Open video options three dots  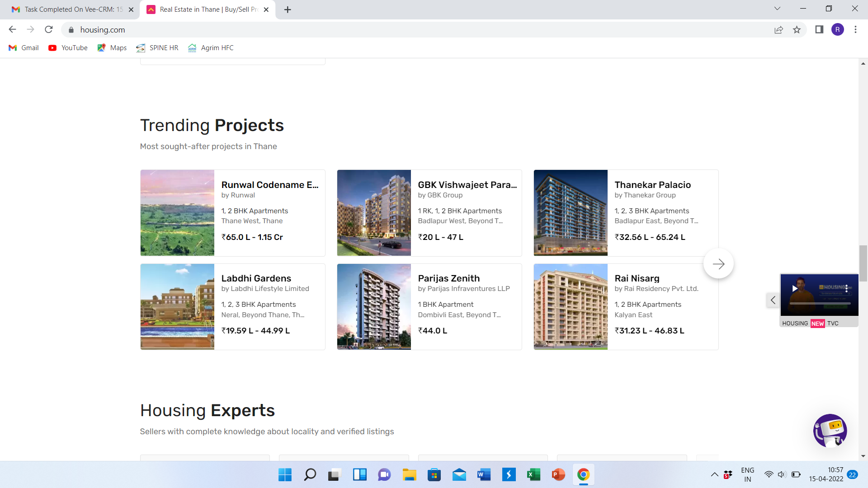[847, 289]
